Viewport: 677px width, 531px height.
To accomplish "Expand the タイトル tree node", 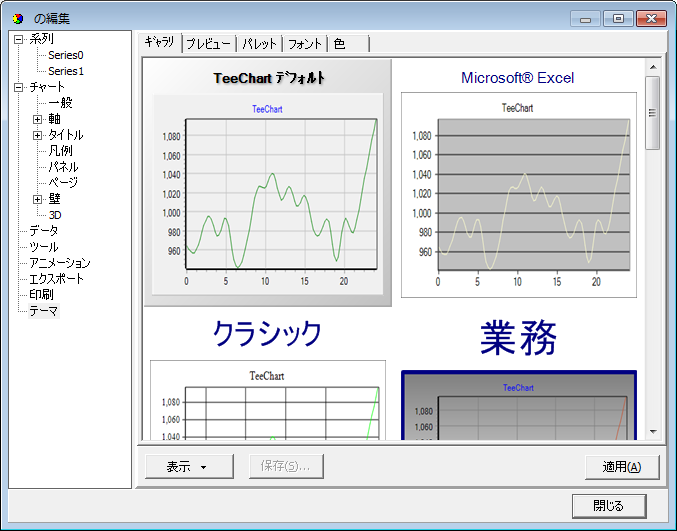I will pyautogui.click(x=38, y=135).
